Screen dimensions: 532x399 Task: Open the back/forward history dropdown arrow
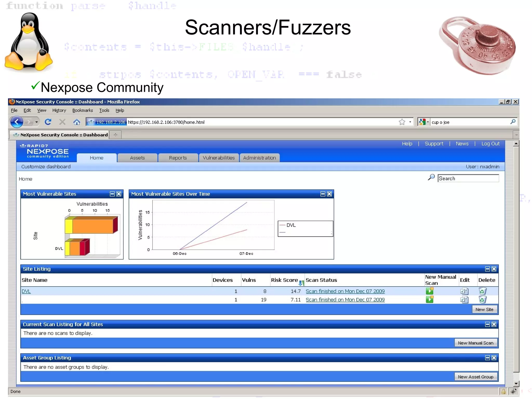point(37,122)
